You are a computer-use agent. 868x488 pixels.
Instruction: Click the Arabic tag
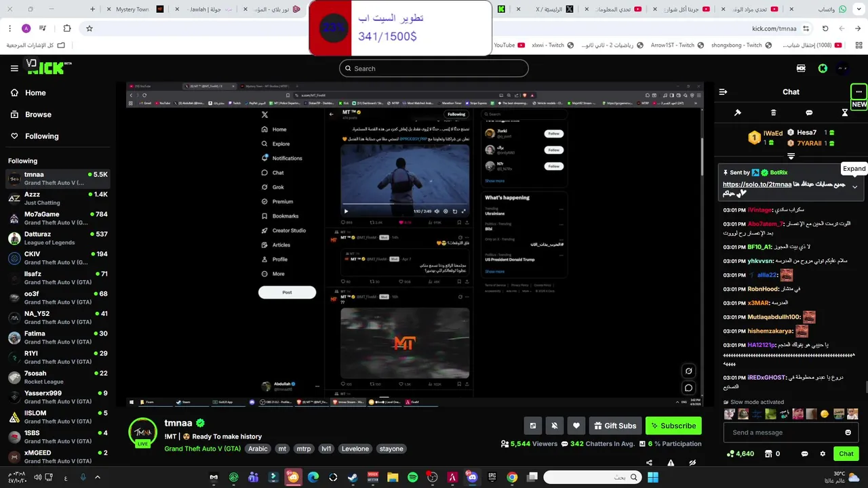[x=258, y=449]
